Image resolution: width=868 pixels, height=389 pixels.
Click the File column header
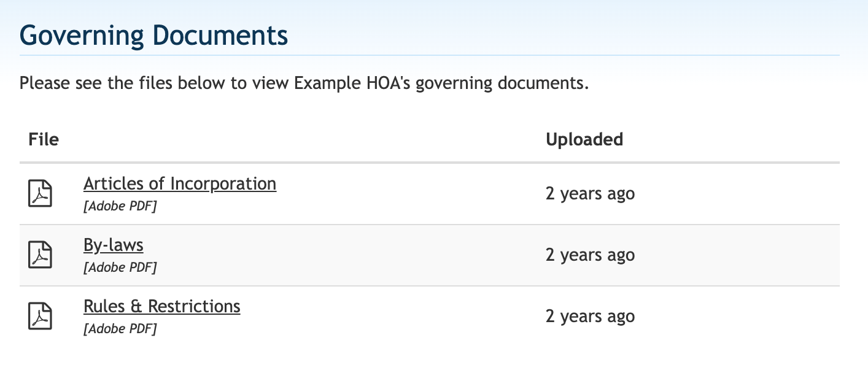coord(44,139)
